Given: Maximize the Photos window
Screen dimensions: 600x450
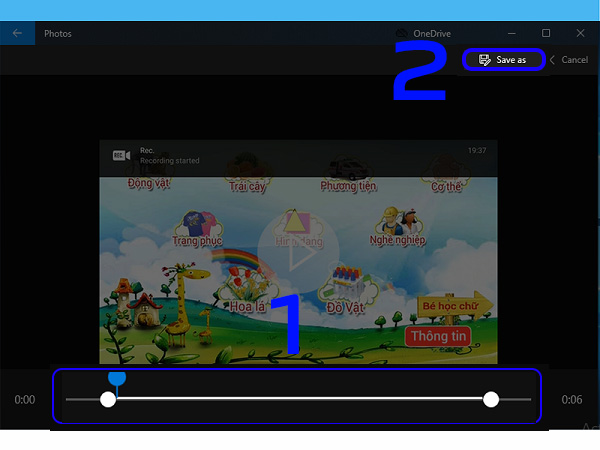Looking at the screenshot, I should 546,33.
